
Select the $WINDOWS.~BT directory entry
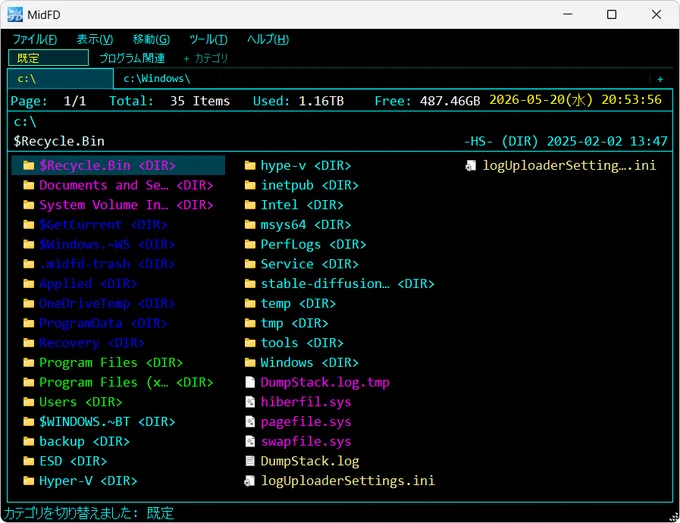click(x=118, y=422)
